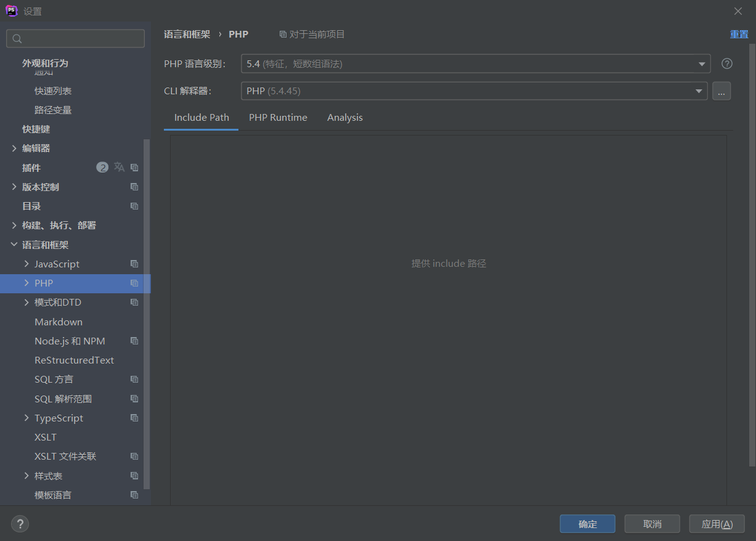Click the PhpStorm logo icon in title bar
This screenshot has height=541, width=756.
[x=12, y=11]
